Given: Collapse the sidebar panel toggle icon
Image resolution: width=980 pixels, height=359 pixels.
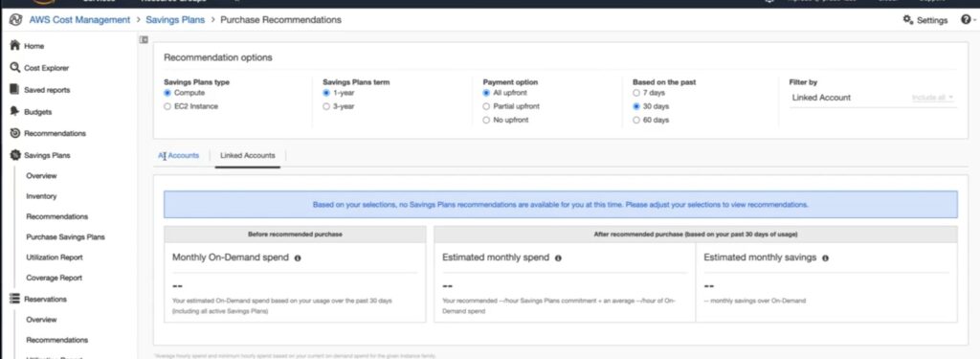Looking at the screenshot, I should (x=144, y=39).
